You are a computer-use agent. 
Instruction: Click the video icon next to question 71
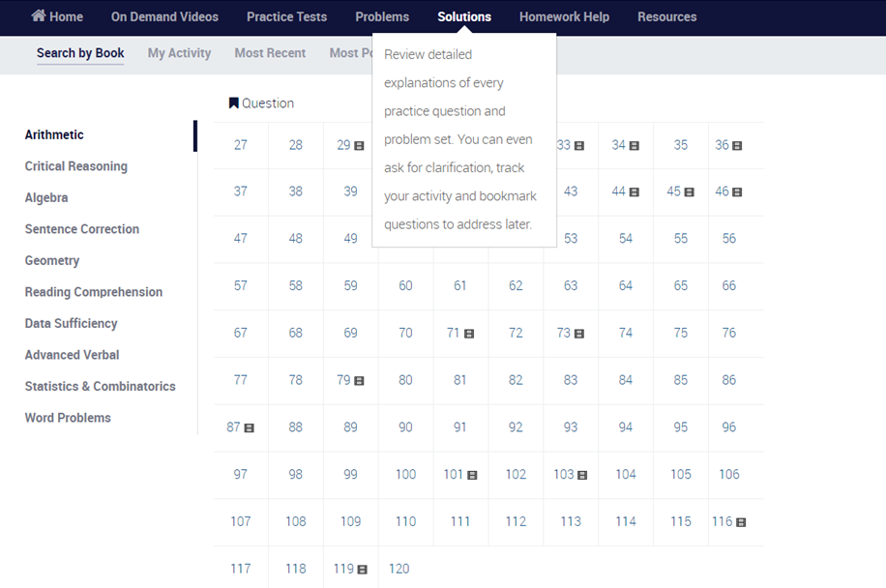coord(469,334)
